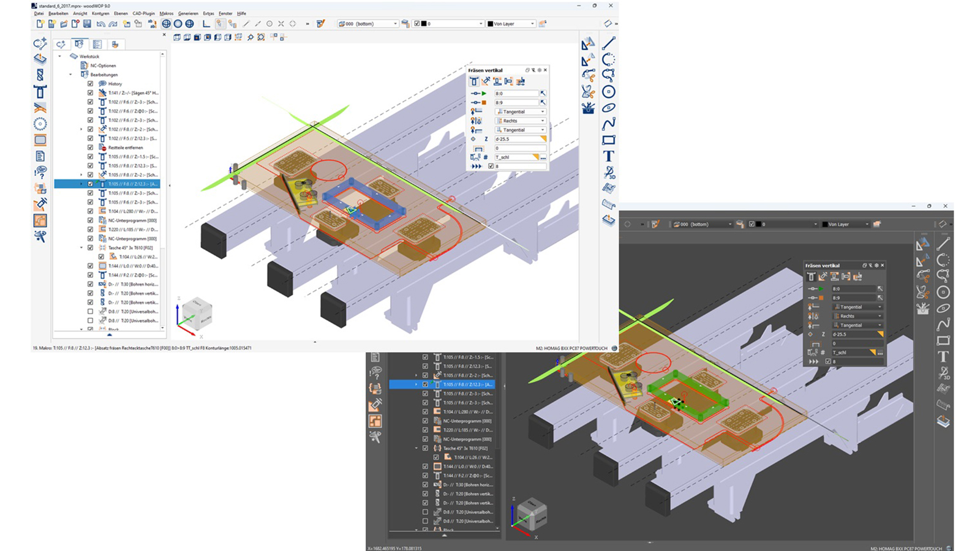Select the drill bit tool in the left sidebar
Image resolution: width=980 pixels, height=551 pixels.
[40, 75]
